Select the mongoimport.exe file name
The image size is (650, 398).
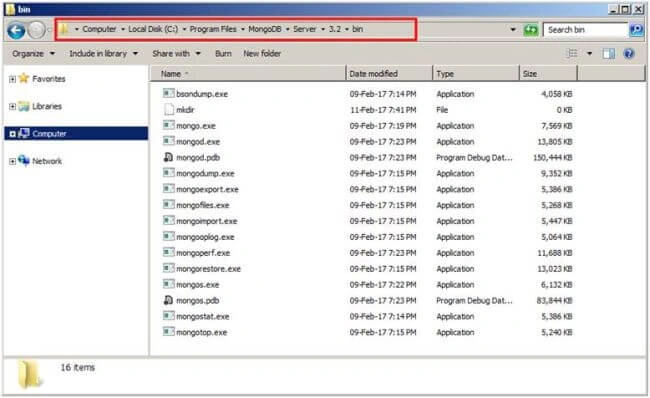pyautogui.click(x=207, y=221)
